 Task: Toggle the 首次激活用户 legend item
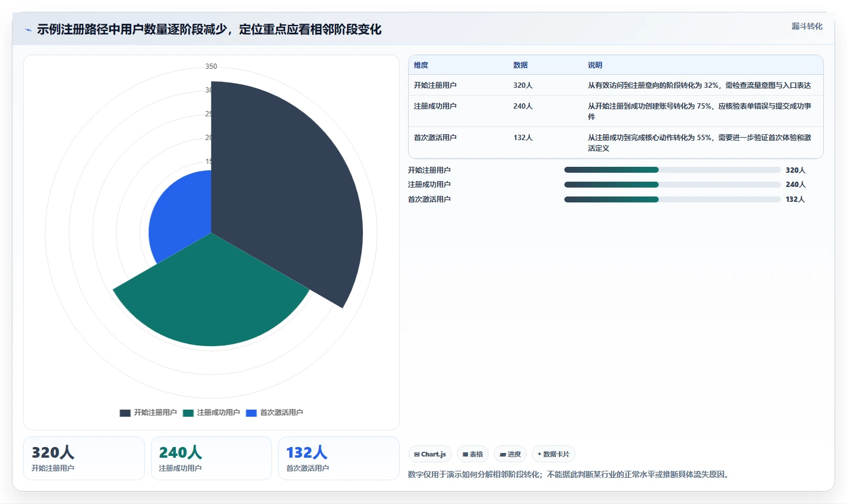[x=274, y=413]
